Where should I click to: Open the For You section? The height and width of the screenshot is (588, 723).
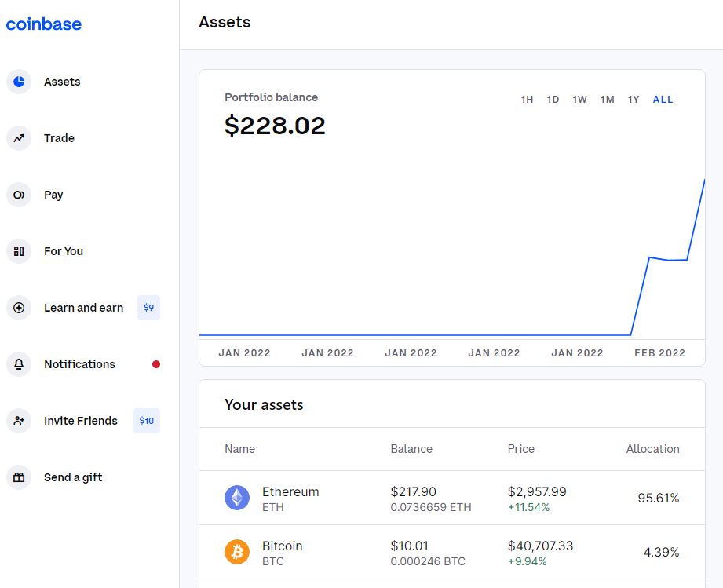click(64, 251)
